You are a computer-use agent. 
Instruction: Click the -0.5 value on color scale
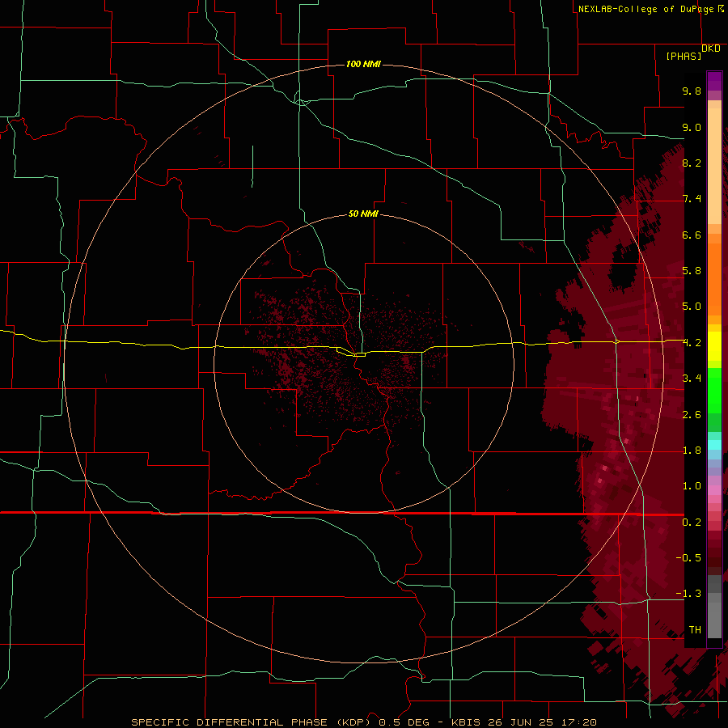tap(688, 558)
